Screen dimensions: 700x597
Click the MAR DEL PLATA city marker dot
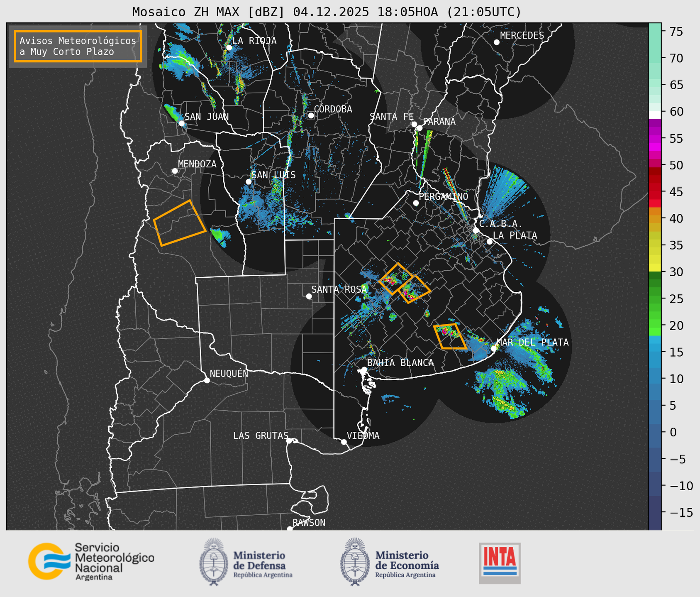tap(494, 349)
